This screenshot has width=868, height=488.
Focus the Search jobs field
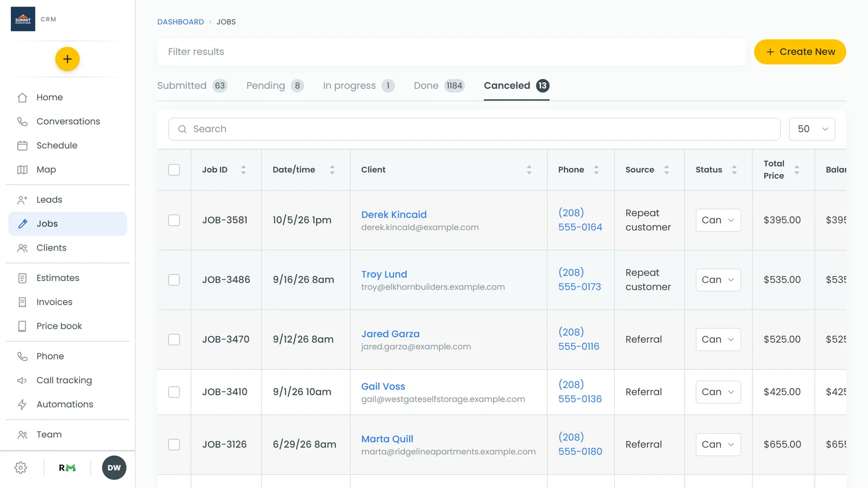474,129
